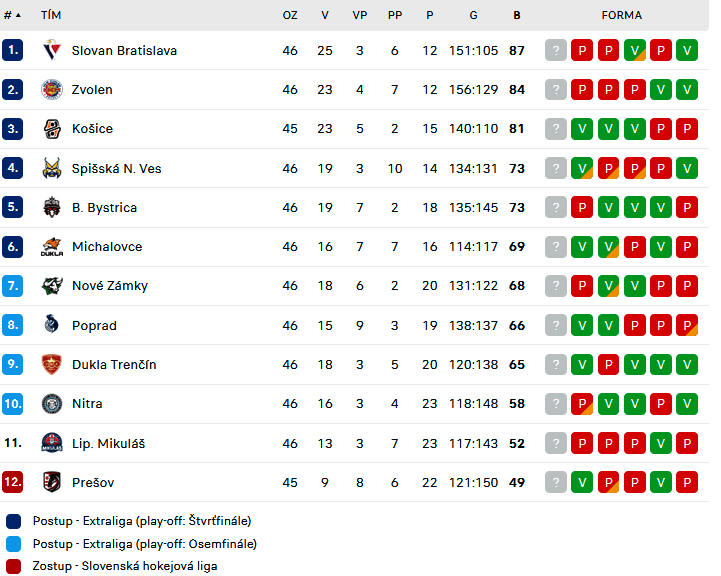The image size is (721, 576).
Task: Click the FORMA column header
Action: [622, 15]
